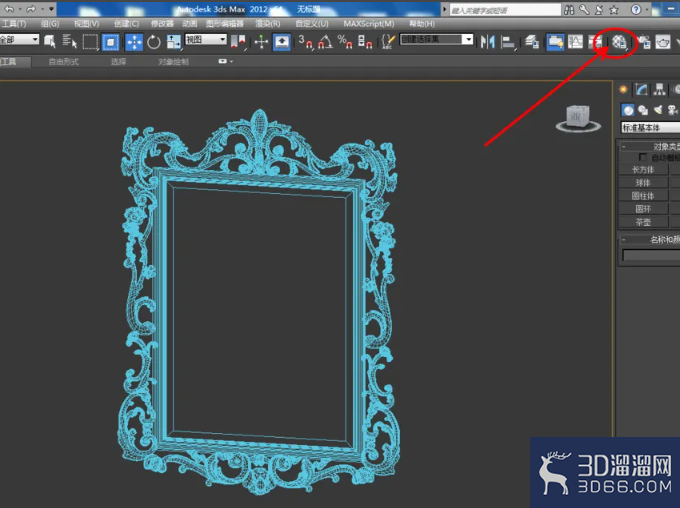Switch to the 选择 ribbon tab
The image size is (680, 508).
118,62
